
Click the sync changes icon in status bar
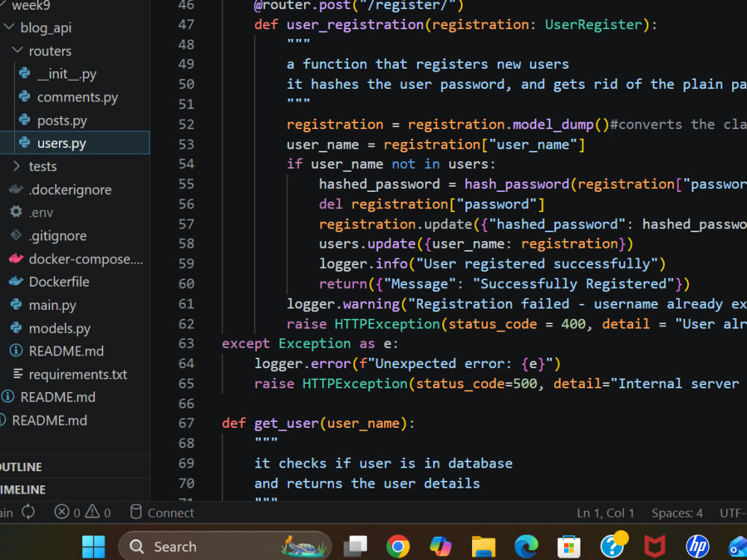(28, 512)
